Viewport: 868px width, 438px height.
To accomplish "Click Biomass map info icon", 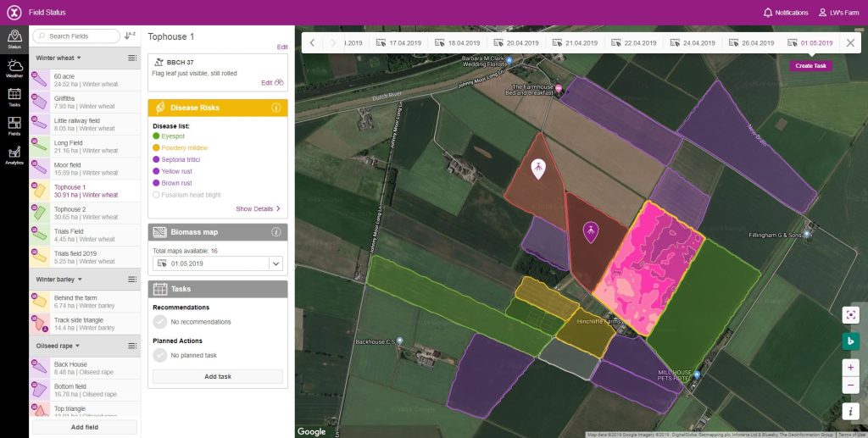I will click(x=276, y=232).
